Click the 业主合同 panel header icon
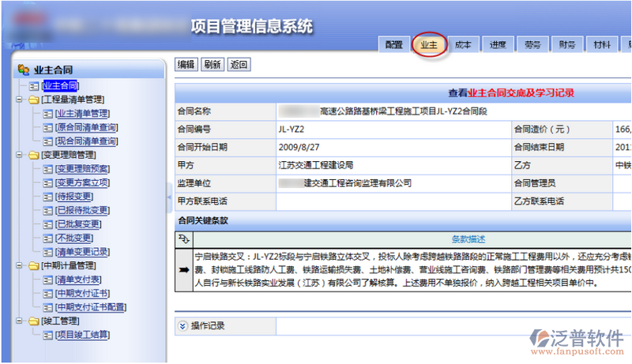The height and width of the screenshot is (364, 632). coord(24,70)
